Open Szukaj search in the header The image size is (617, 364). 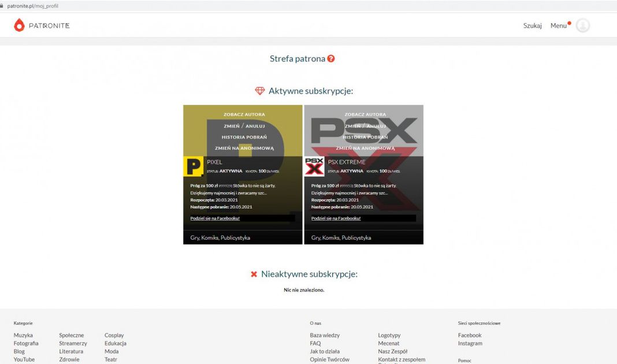(532, 25)
